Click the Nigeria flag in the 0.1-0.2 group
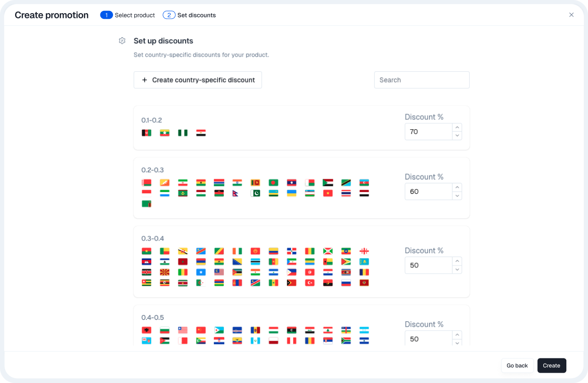The width and height of the screenshot is (588, 383). [x=183, y=133]
